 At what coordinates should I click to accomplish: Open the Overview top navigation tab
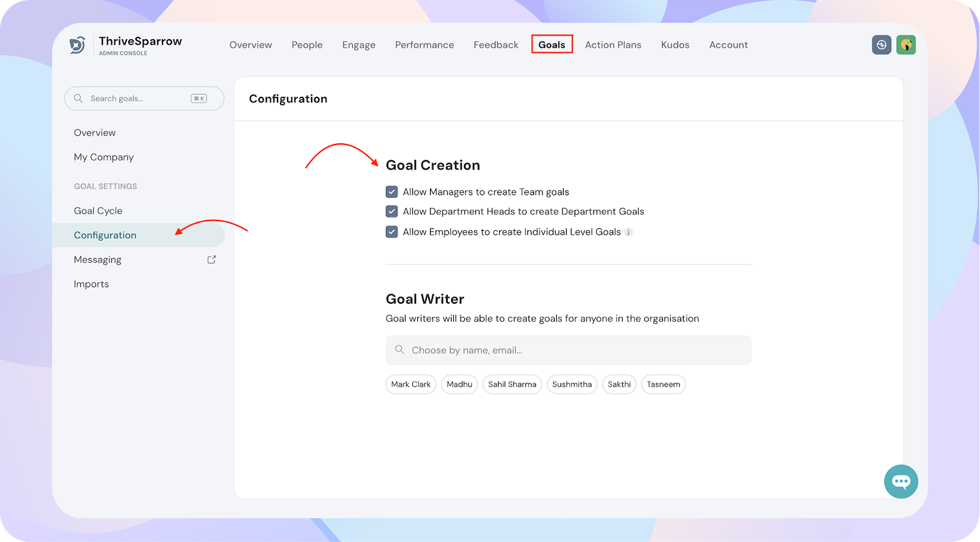[251, 45]
